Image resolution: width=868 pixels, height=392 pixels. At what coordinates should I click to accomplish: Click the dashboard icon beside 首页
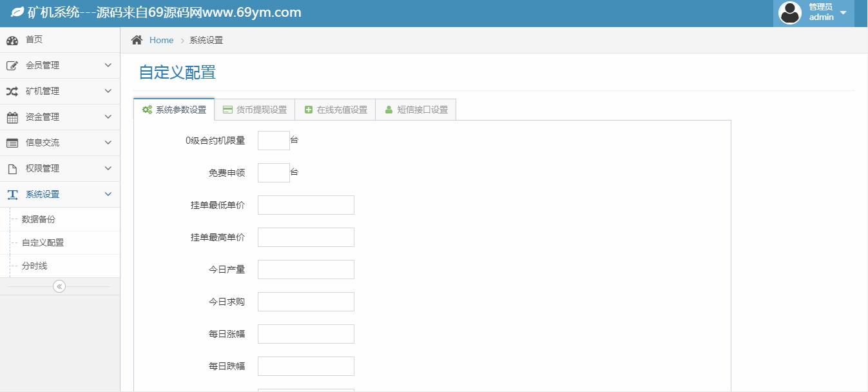[x=12, y=40]
